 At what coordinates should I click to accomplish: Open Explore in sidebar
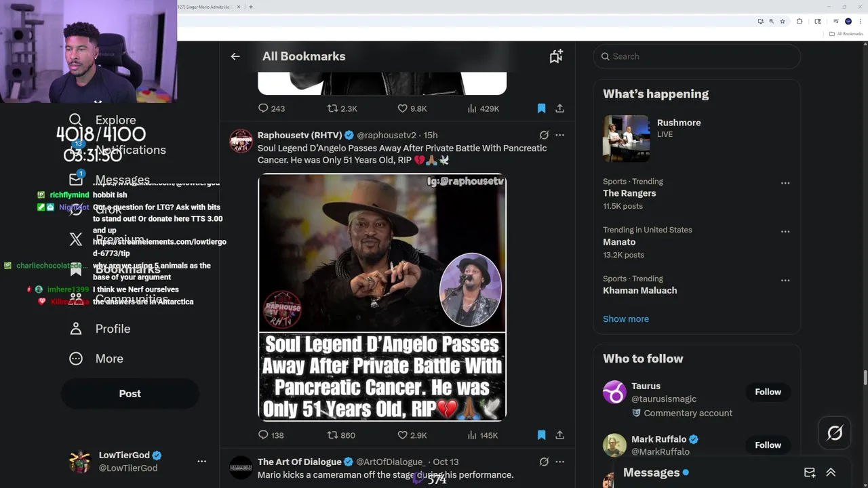point(103,120)
